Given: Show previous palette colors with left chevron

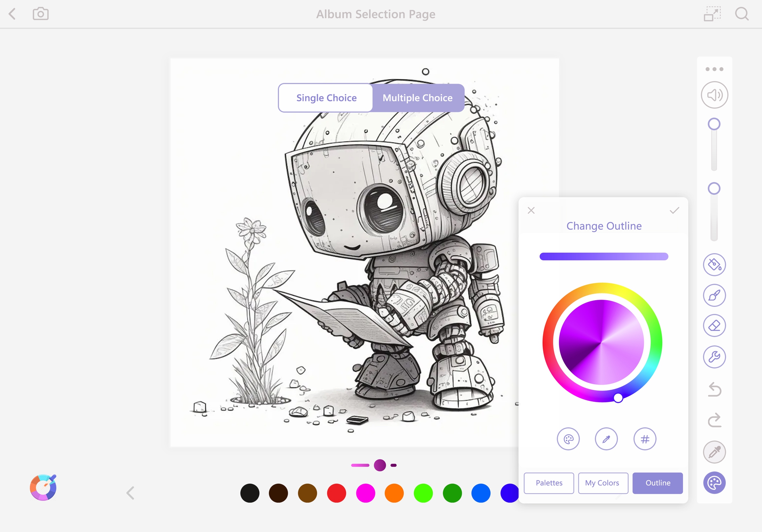Looking at the screenshot, I should pos(130,493).
